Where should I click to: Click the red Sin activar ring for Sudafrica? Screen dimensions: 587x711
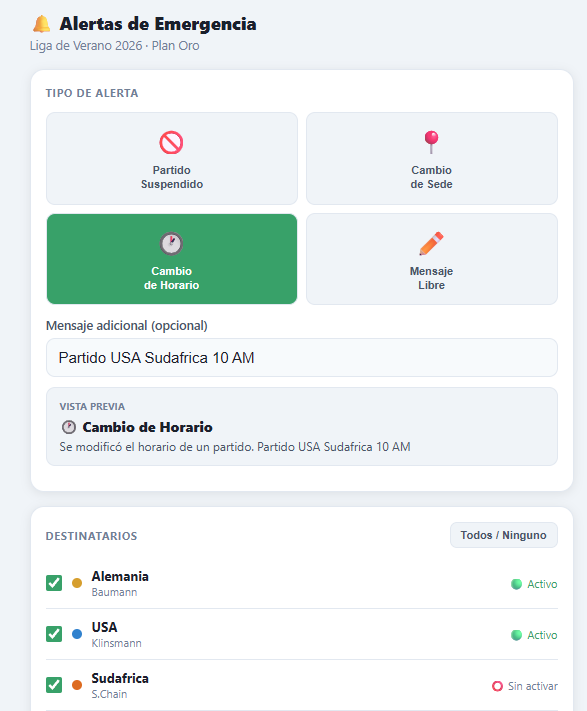(x=497, y=686)
